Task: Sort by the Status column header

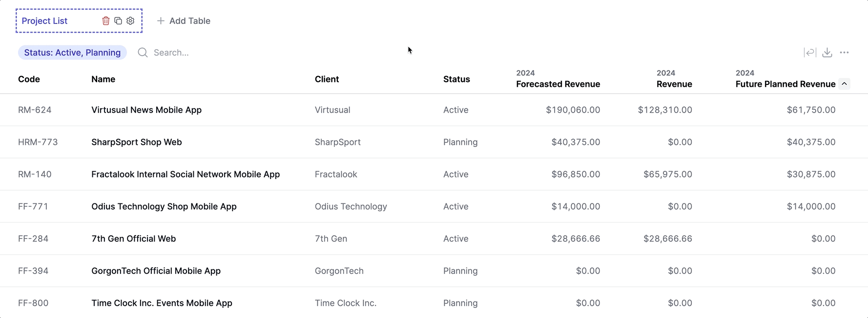Action: tap(456, 79)
